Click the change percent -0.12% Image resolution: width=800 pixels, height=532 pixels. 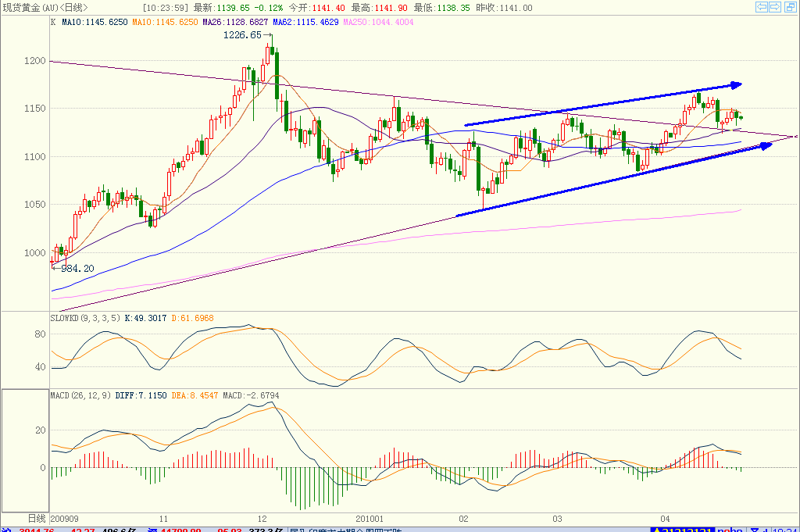(x=269, y=8)
